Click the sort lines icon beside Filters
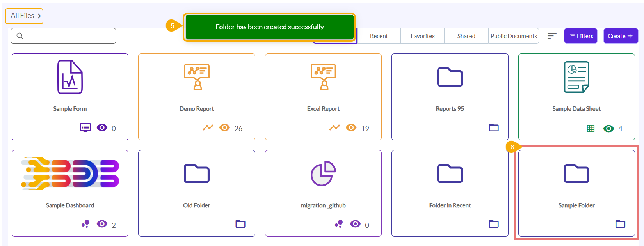Image resolution: width=644 pixels, height=246 pixels. (x=551, y=36)
